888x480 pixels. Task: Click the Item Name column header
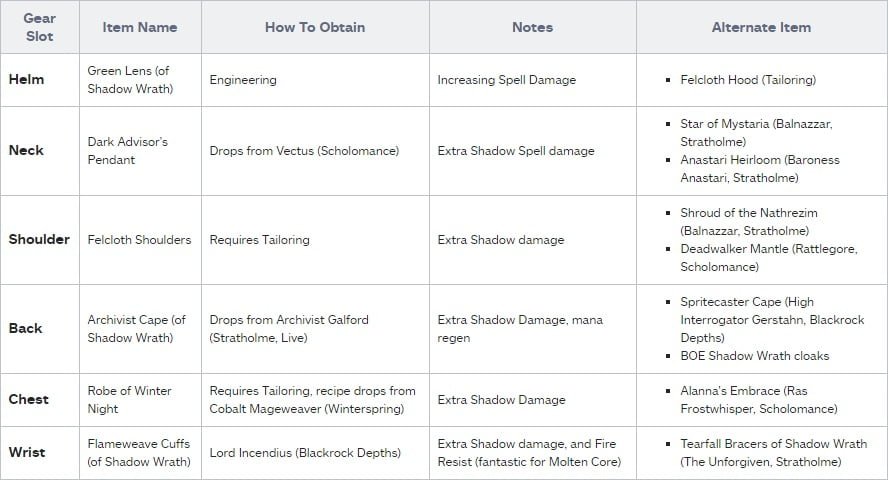pyautogui.click(x=139, y=27)
